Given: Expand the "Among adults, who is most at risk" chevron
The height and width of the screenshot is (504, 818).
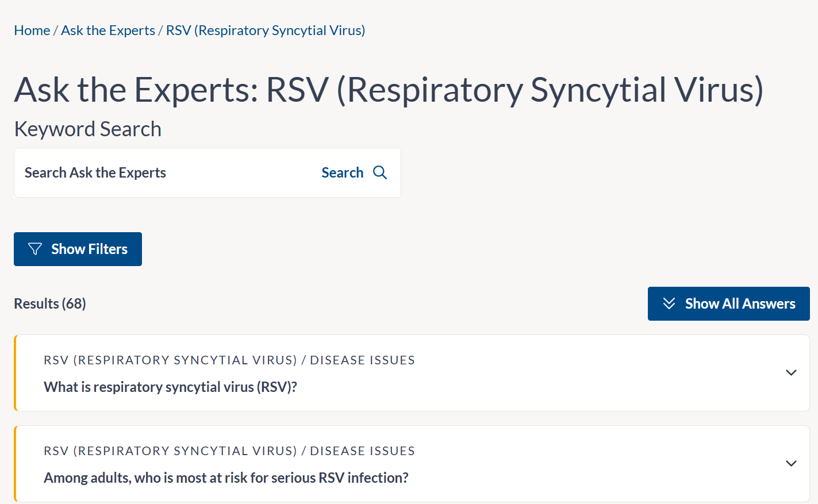Looking at the screenshot, I should click(791, 463).
